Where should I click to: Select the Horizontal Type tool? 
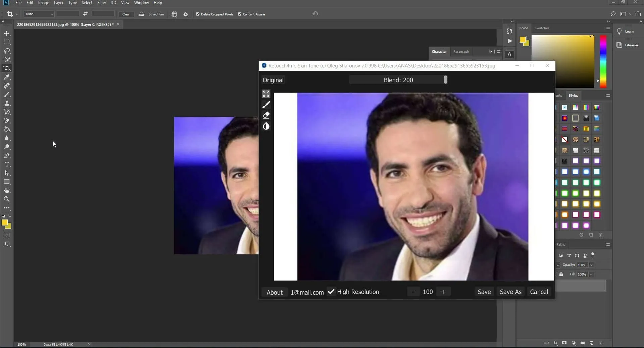pos(7,164)
